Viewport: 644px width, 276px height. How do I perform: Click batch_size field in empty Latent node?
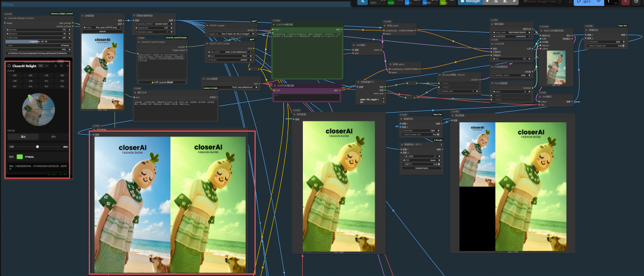click(x=459, y=91)
